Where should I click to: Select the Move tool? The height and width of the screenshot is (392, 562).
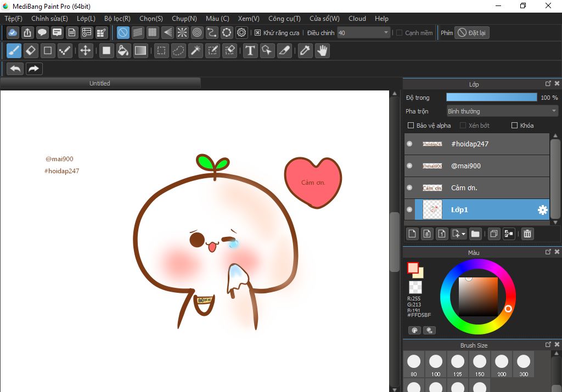(85, 51)
